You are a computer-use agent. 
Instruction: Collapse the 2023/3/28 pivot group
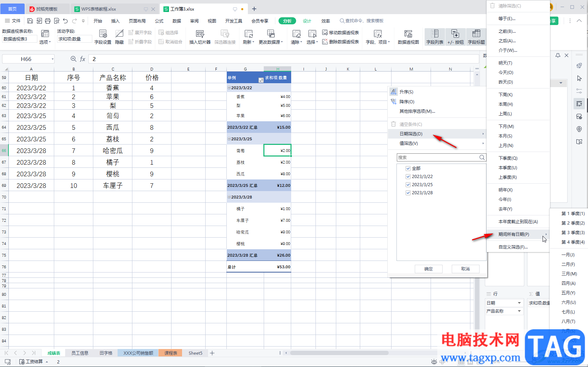229,197
